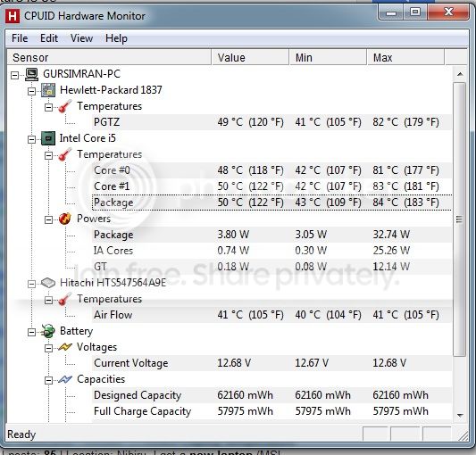Screen dimensions: 476x455
Task: Click the computer icon beside GURSIMRAN-PC
Action: 31,74
